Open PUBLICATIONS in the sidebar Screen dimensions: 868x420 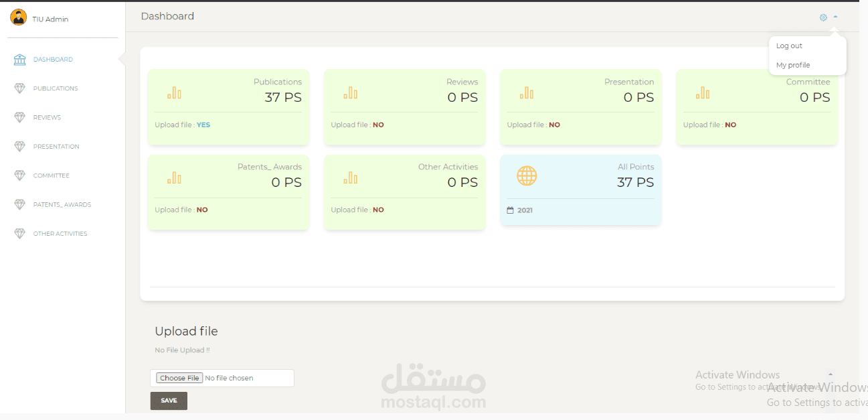click(56, 88)
